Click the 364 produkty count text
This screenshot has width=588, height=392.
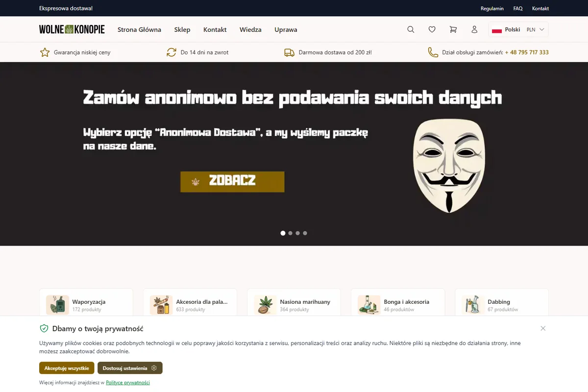(294, 310)
